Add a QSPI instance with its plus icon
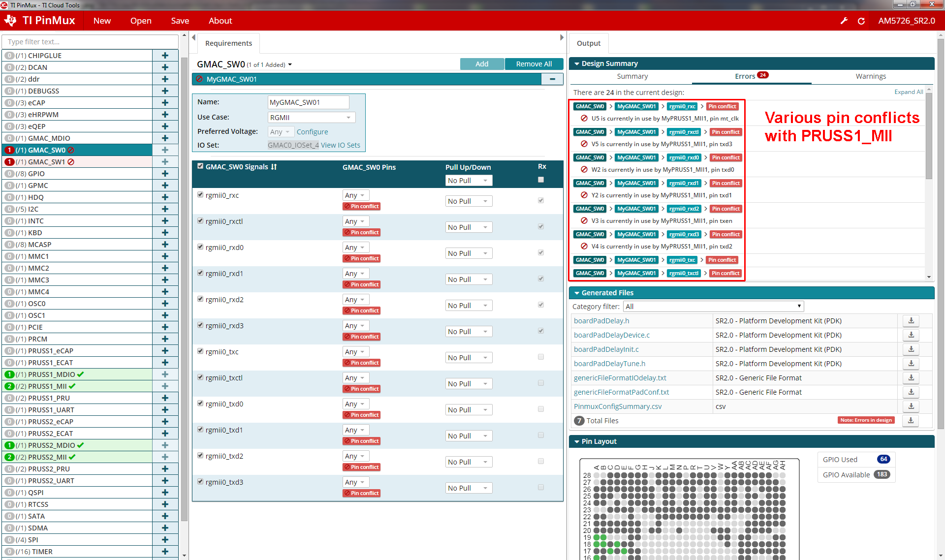This screenshot has height=560, width=945. (x=165, y=493)
